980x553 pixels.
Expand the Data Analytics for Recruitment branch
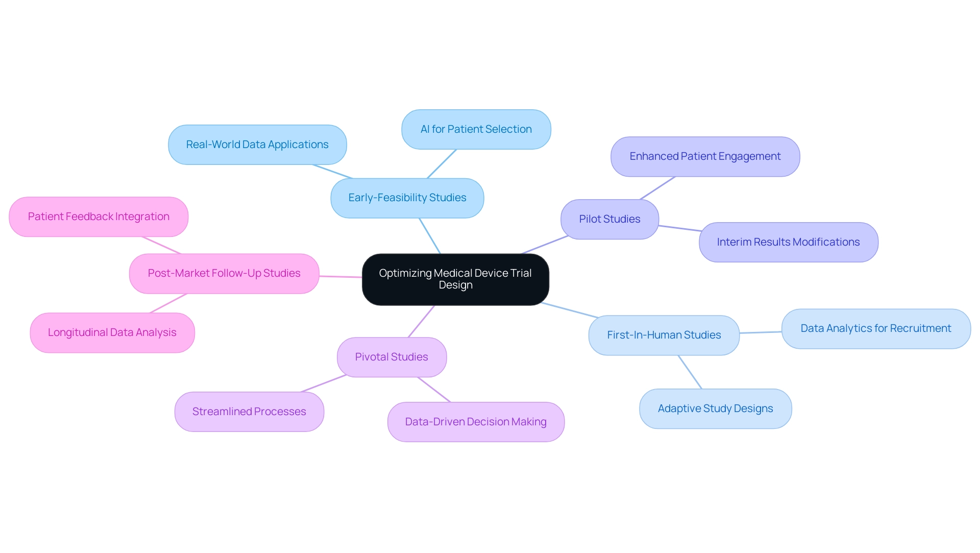[875, 327]
